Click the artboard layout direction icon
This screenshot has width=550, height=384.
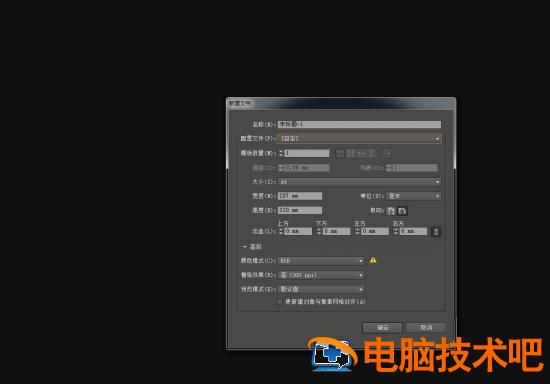[x=387, y=153]
